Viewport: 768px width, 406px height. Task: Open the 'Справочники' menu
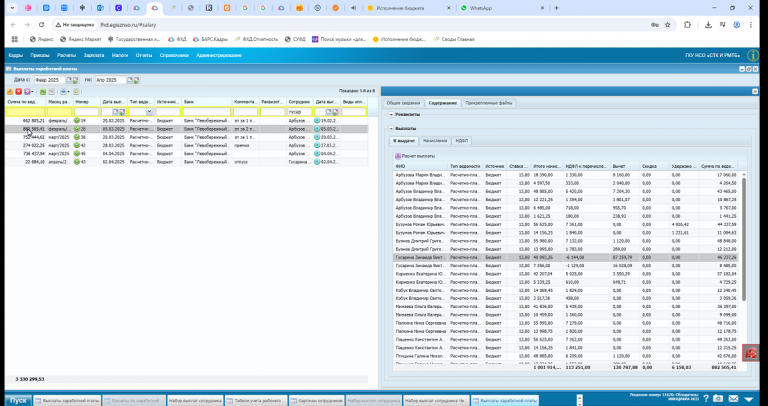[174, 55]
